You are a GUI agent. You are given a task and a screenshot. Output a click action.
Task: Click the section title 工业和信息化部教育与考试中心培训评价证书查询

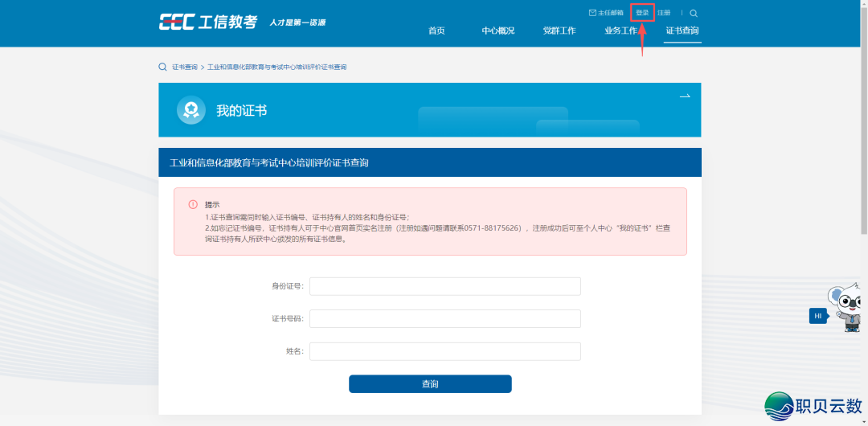[269, 163]
